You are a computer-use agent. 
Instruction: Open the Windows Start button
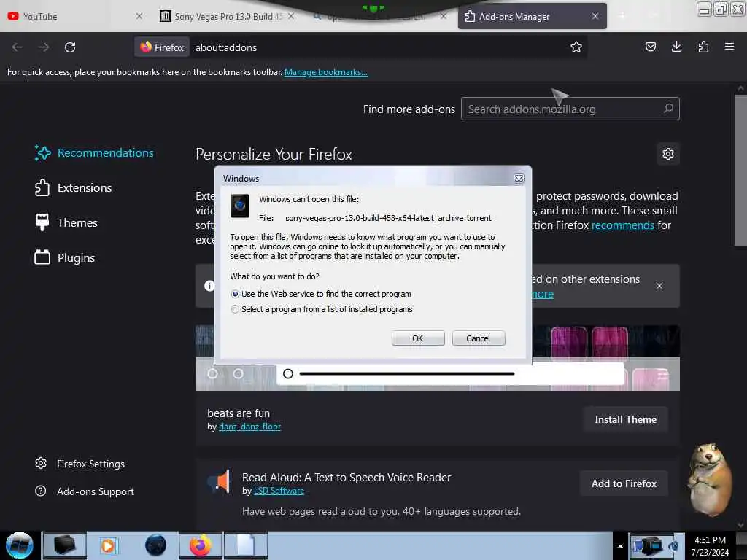[20, 545]
